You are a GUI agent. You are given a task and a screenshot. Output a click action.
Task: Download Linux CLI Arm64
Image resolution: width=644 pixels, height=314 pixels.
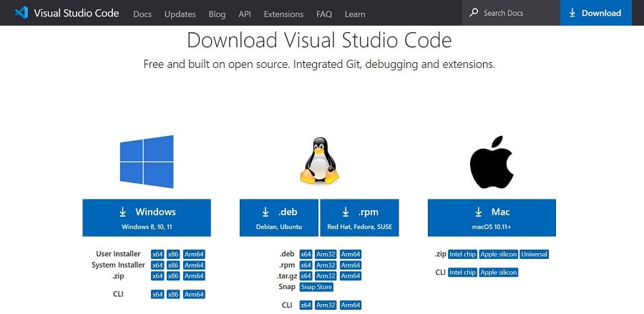(x=351, y=305)
